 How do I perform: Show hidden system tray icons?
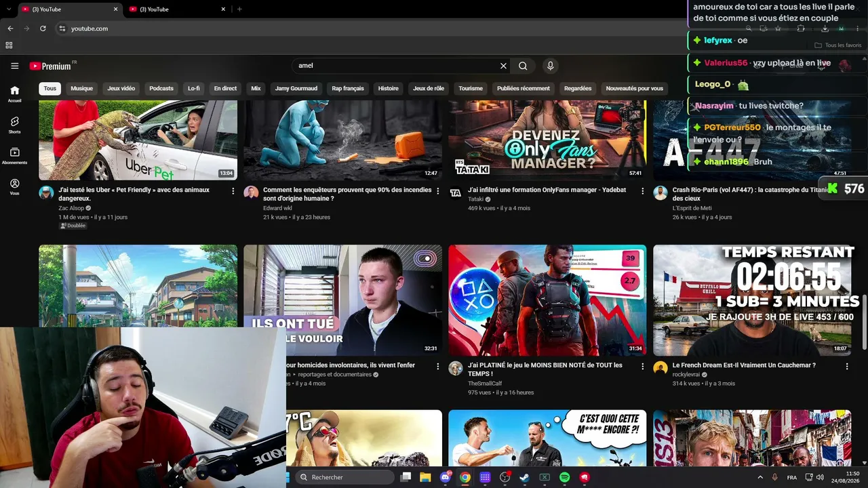(x=761, y=477)
